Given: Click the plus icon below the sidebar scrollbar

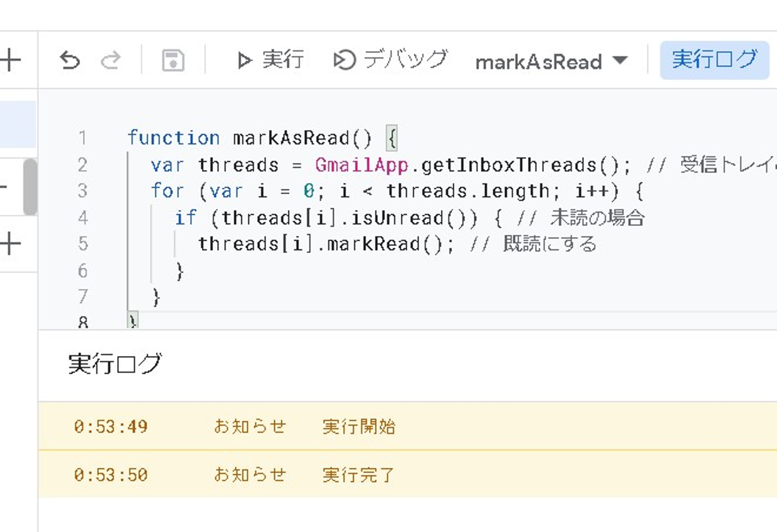Looking at the screenshot, I should [11, 244].
